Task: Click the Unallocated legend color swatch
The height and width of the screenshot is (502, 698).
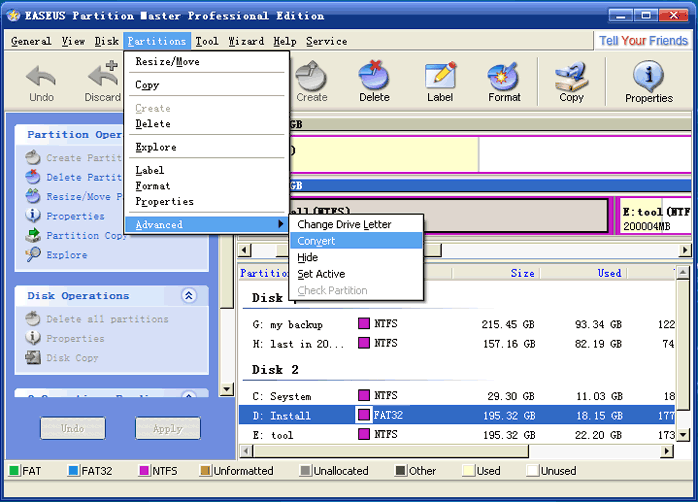Action: click(305, 470)
